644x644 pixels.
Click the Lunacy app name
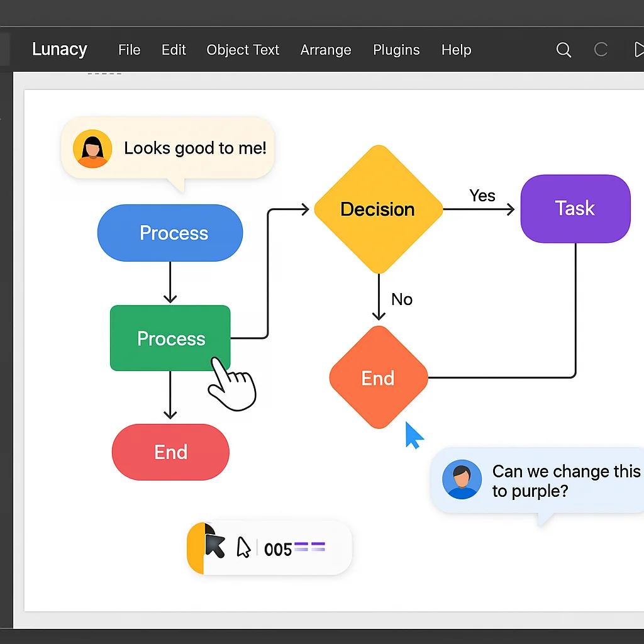[60, 50]
